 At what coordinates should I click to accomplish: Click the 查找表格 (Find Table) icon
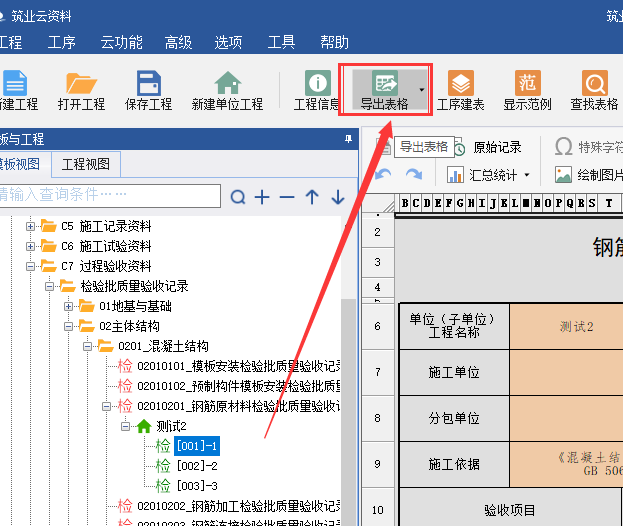point(594,91)
